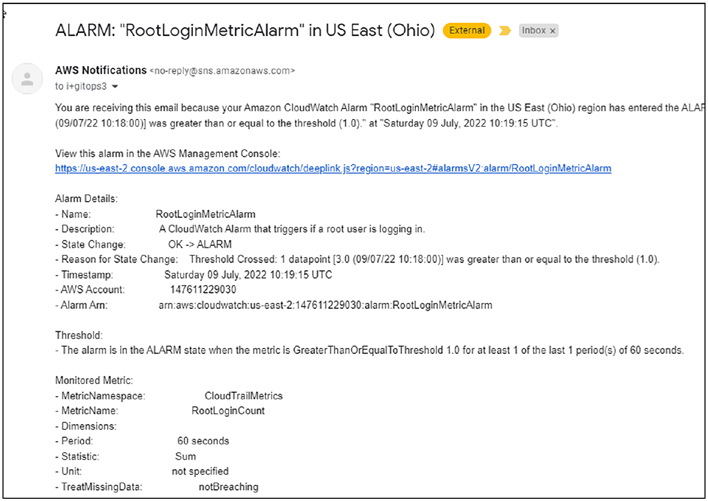
Task: Click the Alarm Details heading
Action: tap(86, 199)
